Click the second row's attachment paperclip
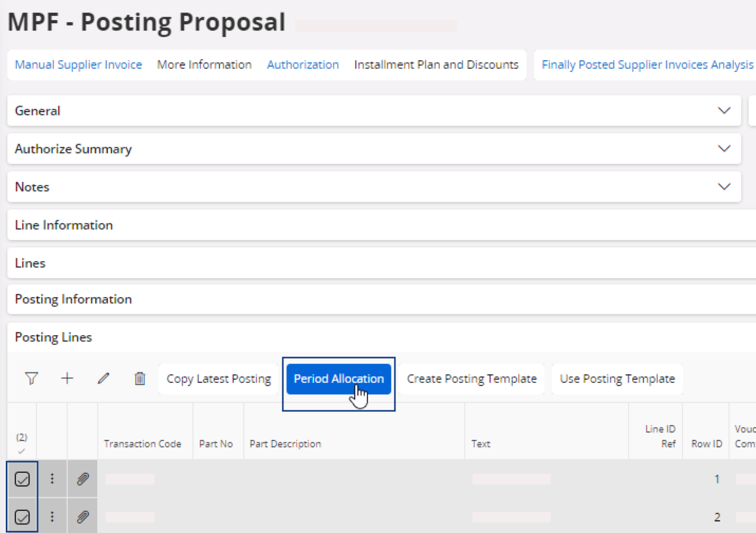This screenshot has width=756, height=533. [x=82, y=517]
